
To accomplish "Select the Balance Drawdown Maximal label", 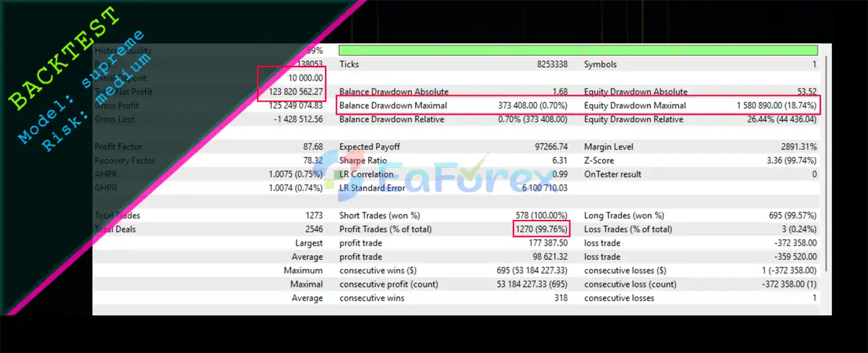I will point(393,105).
